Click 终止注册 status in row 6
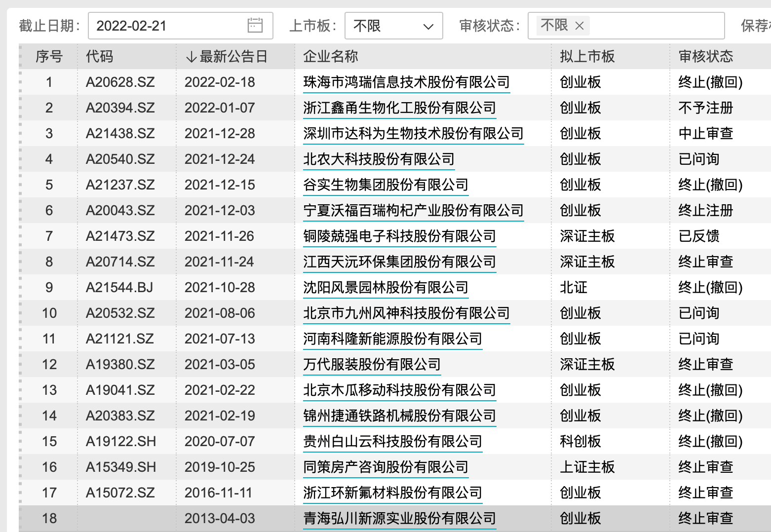The width and height of the screenshot is (771, 532). coord(705,210)
